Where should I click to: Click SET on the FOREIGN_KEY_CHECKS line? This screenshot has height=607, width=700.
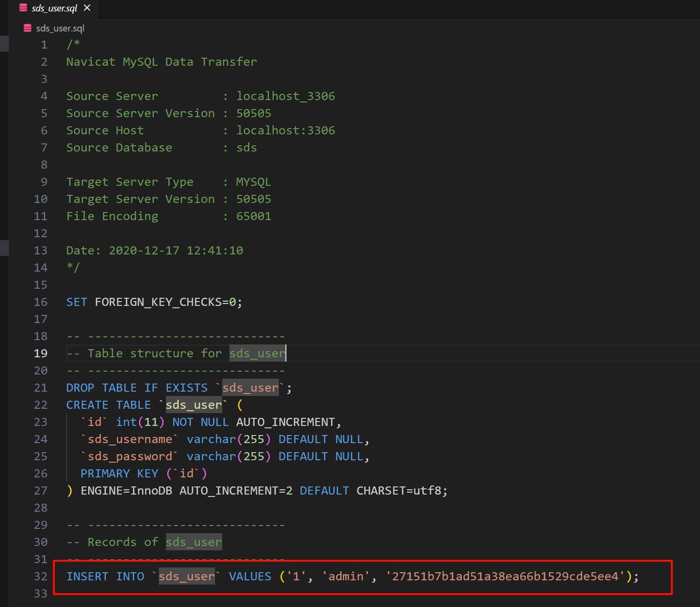click(x=77, y=302)
